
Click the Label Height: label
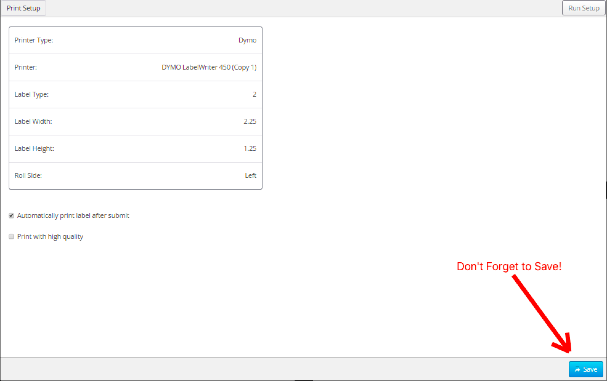34,149
